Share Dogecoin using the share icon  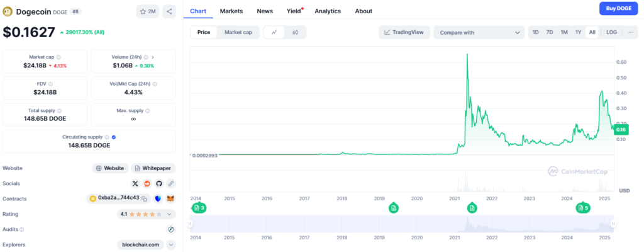(169, 11)
